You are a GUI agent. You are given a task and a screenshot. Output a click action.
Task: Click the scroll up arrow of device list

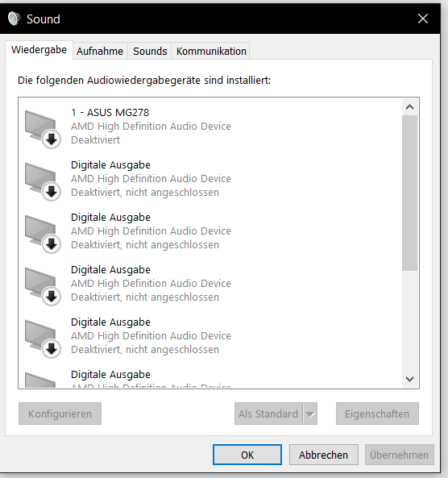coord(409,107)
